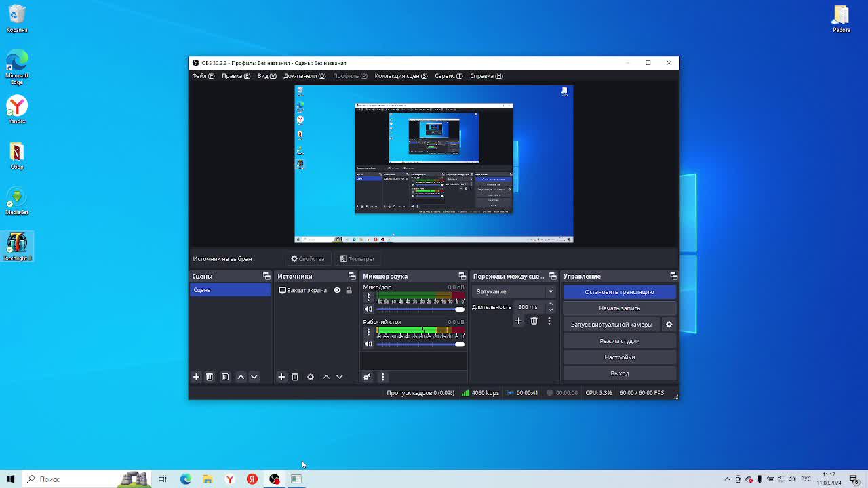This screenshot has height=488, width=868.
Task: Open Рабочий стол channel options menu
Action: pos(368,331)
